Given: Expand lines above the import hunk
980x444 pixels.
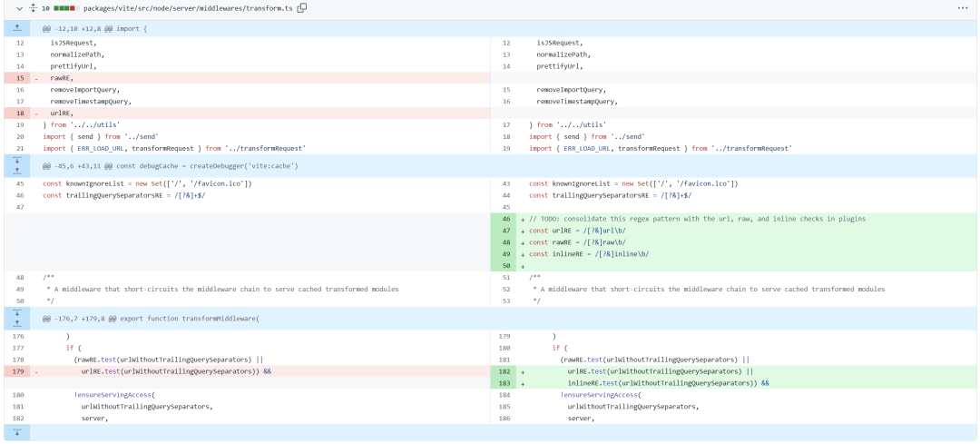Looking at the screenshot, I should coord(16,29).
